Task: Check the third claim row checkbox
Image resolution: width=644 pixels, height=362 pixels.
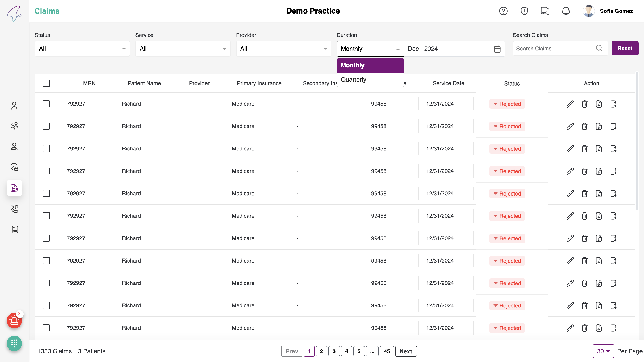Action: [x=46, y=149]
